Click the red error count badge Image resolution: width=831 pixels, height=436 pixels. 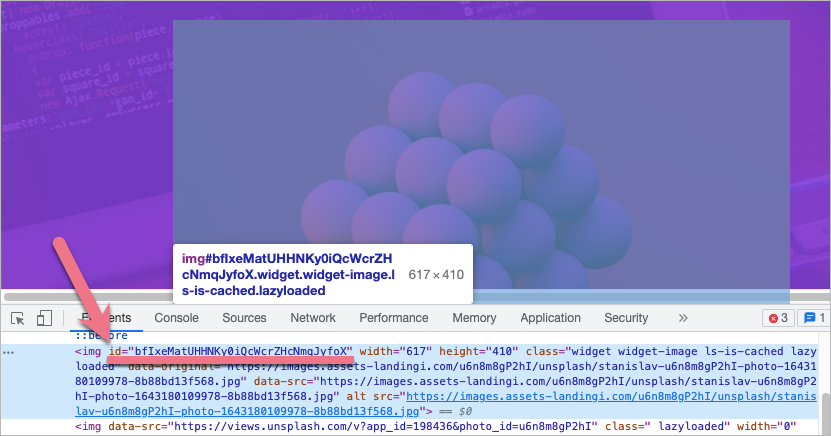click(x=778, y=318)
